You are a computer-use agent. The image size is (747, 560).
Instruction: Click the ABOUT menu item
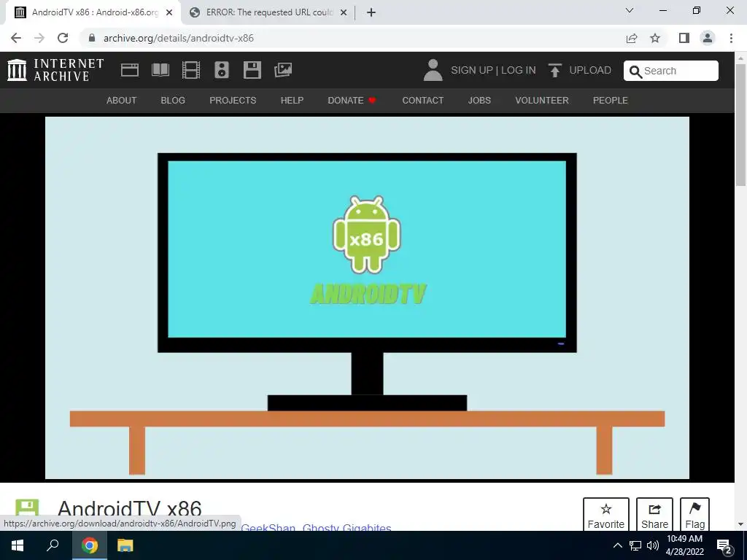(x=122, y=101)
